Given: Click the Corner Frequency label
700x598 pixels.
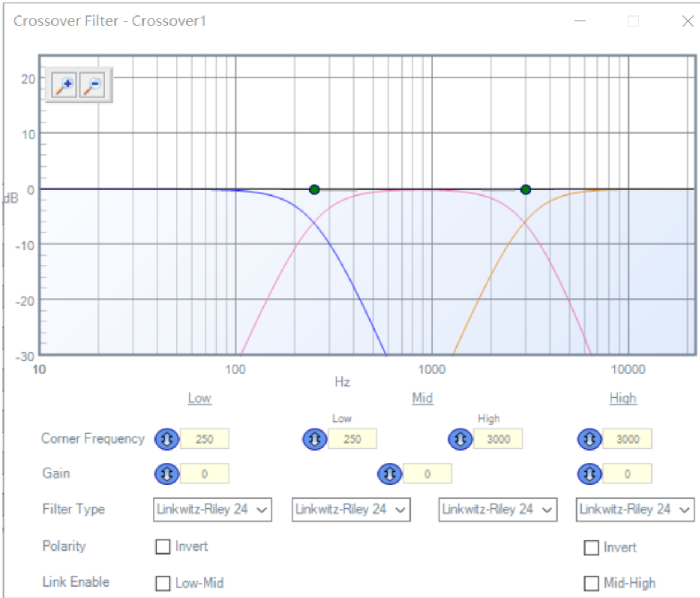Looking at the screenshot, I should tap(93, 438).
